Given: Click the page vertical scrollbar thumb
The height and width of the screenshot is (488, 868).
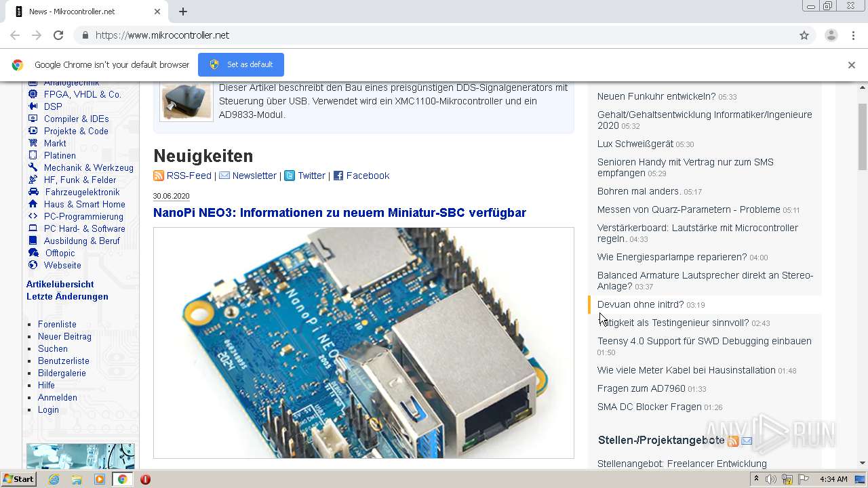Looking at the screenshot, I should [x=863, y=137].
